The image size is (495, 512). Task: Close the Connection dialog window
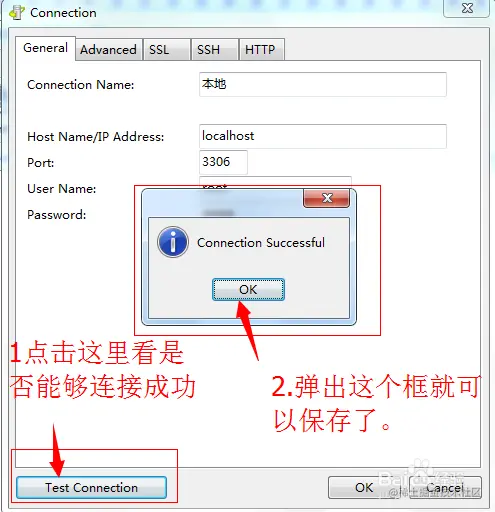[x=467, y=8]
